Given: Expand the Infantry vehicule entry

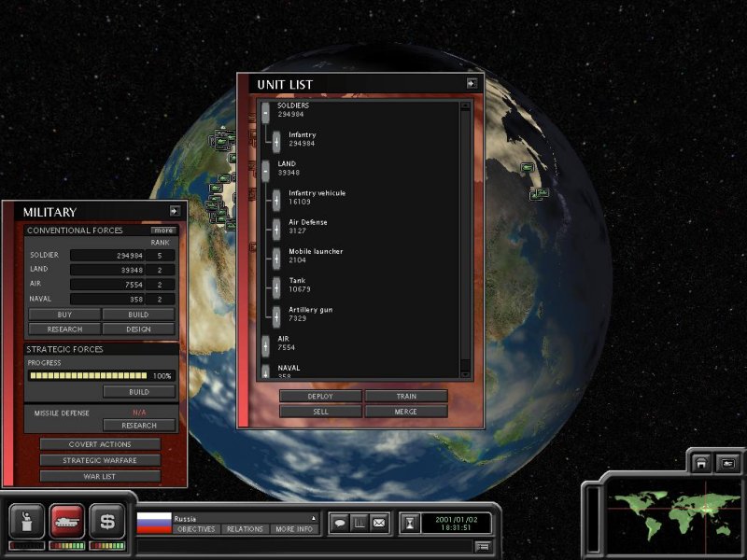Looking at the screenshot, I should 276,200.
